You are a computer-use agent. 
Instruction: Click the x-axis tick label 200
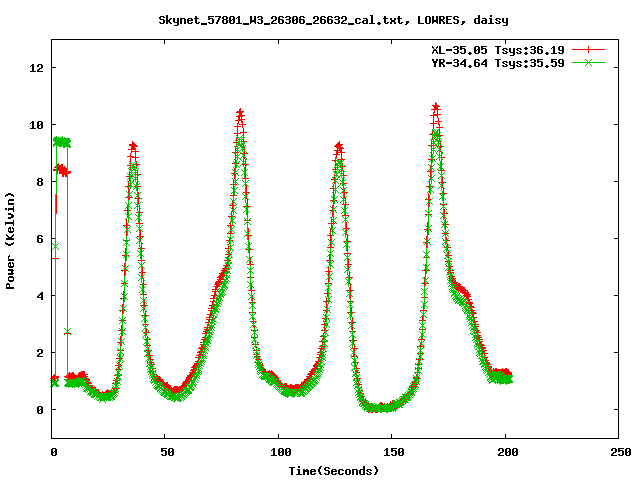pos(507,452)
